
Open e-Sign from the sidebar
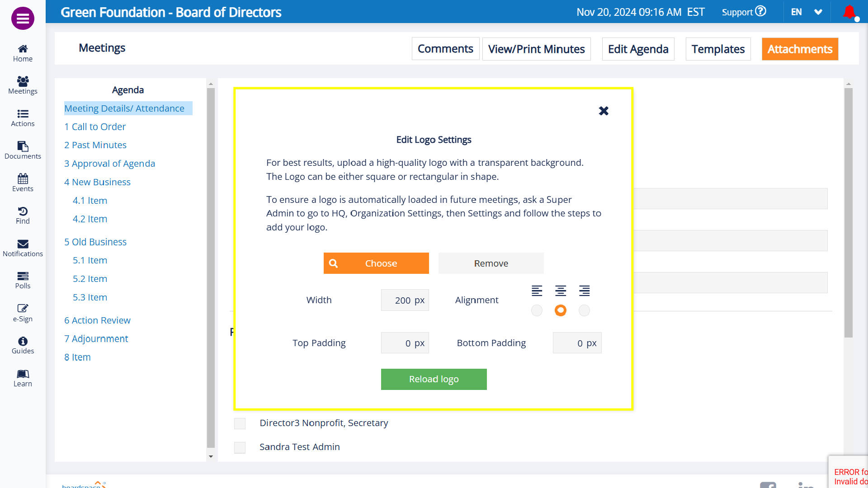[23, 313]
